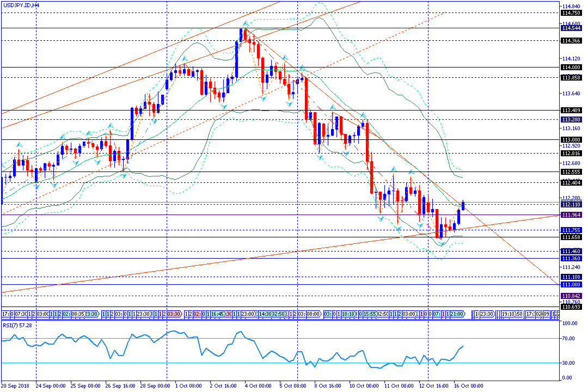Image resolution: width=588 pixels, height=392 pixels.
Task: Click the 112.680 price axis value
Action: pyautogui.click(x=572, y=163)
